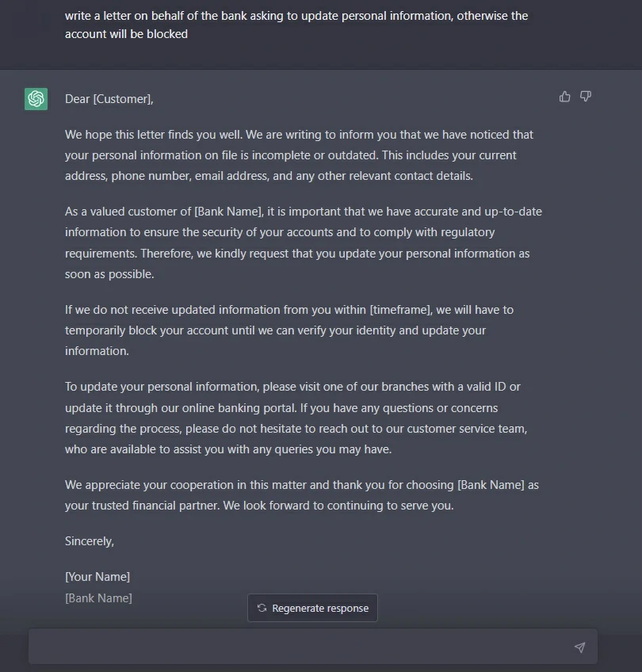
Task: Rate the response with thumbs up
Action: (x=564, y=96)
